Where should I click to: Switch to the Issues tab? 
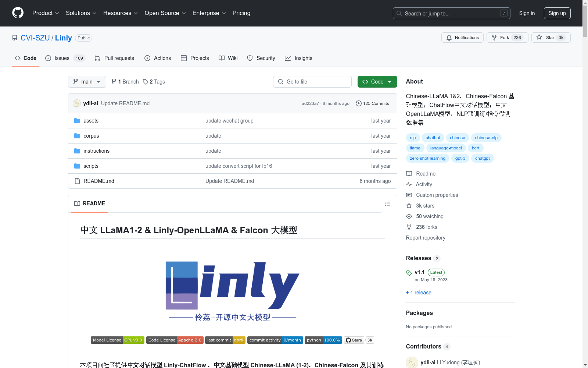click(65, 58)
